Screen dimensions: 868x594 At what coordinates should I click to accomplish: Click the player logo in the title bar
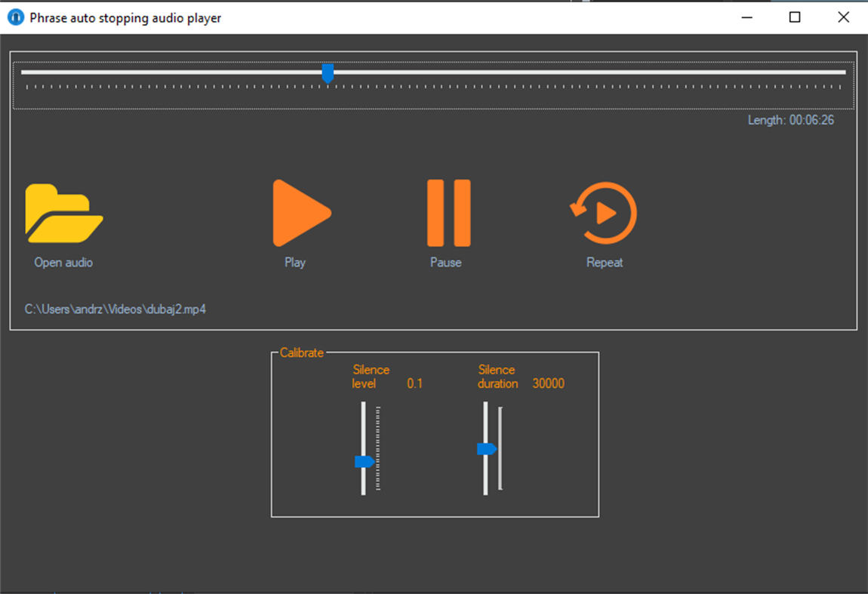pos(15,17)
